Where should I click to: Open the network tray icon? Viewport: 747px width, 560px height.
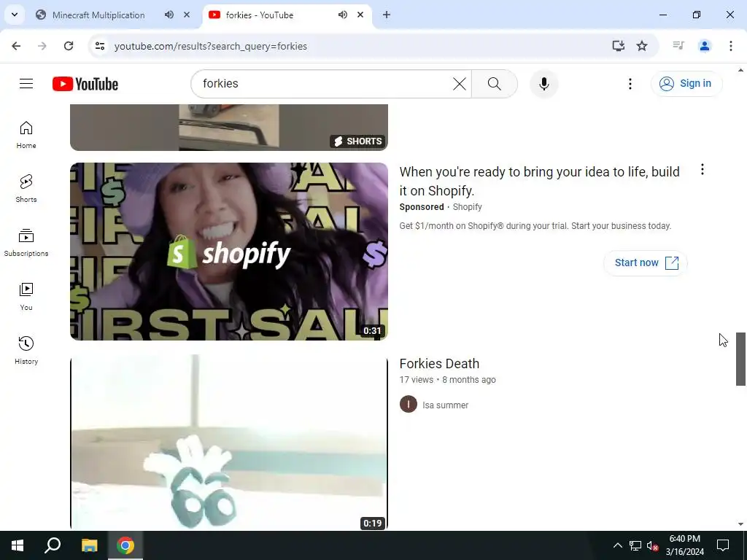(x=635, y=545)
